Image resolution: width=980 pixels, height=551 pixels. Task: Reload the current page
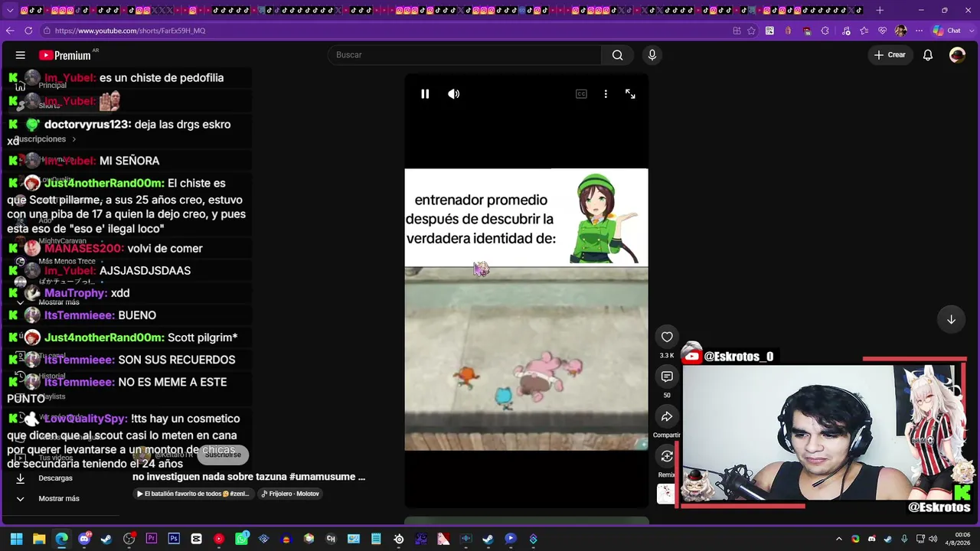(28, 31)
